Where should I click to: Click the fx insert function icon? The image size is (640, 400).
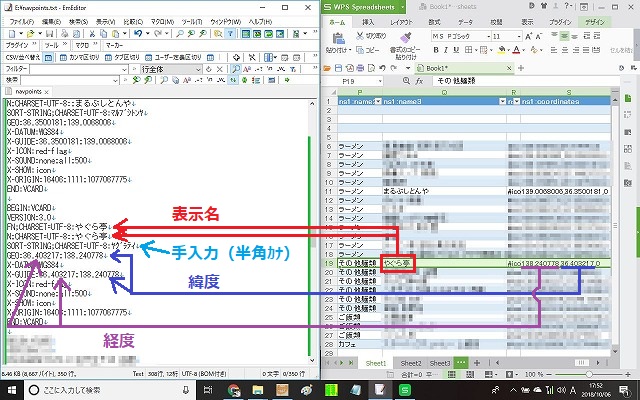click(x=419, y=81)
